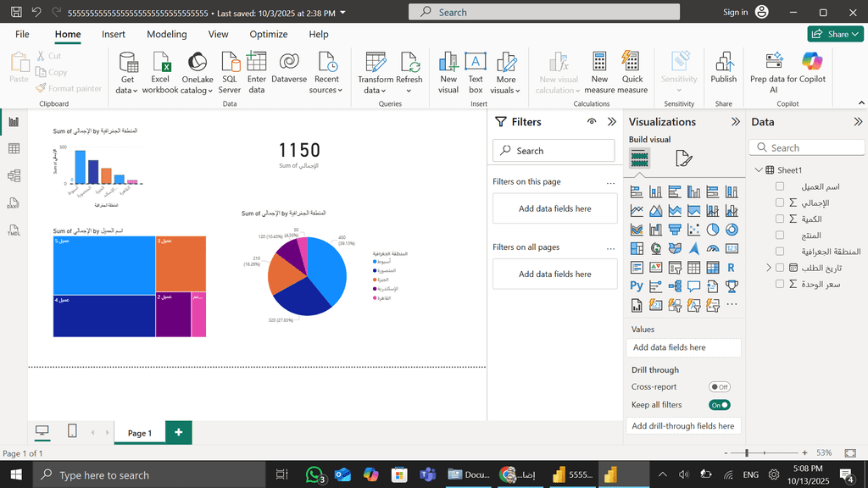The width and height of the screenshot is (868, 488).
Task: Toggle the Cross-report switch
Action: [720, 387]
